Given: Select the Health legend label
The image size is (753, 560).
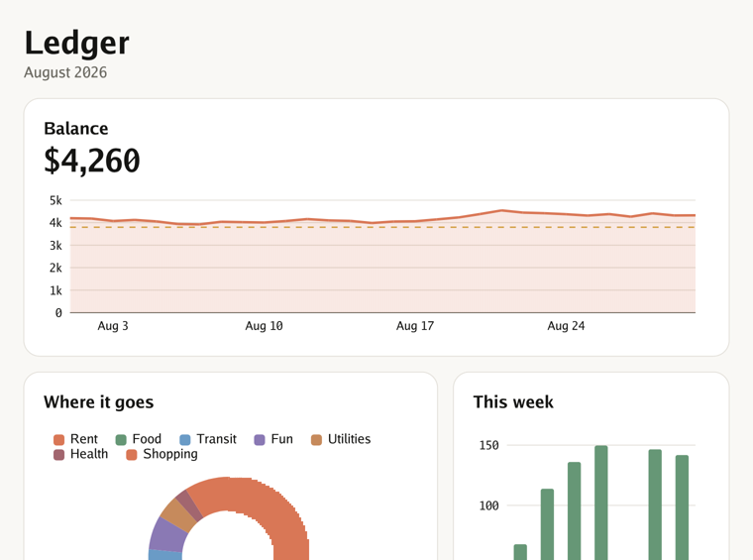Looking at the screenshot, I should tap(89, 454).
